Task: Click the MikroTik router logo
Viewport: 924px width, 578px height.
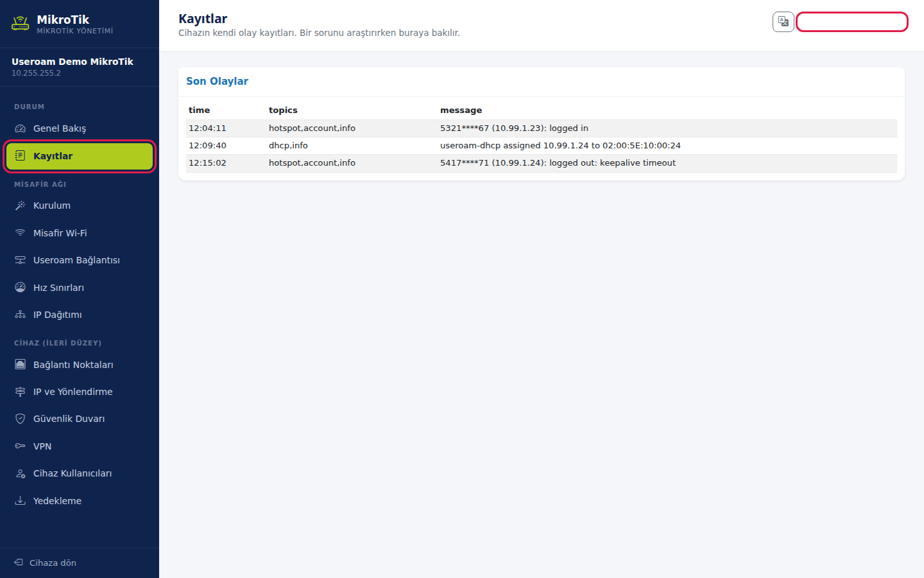Action: pyautogui.click(x=21, y=24)
